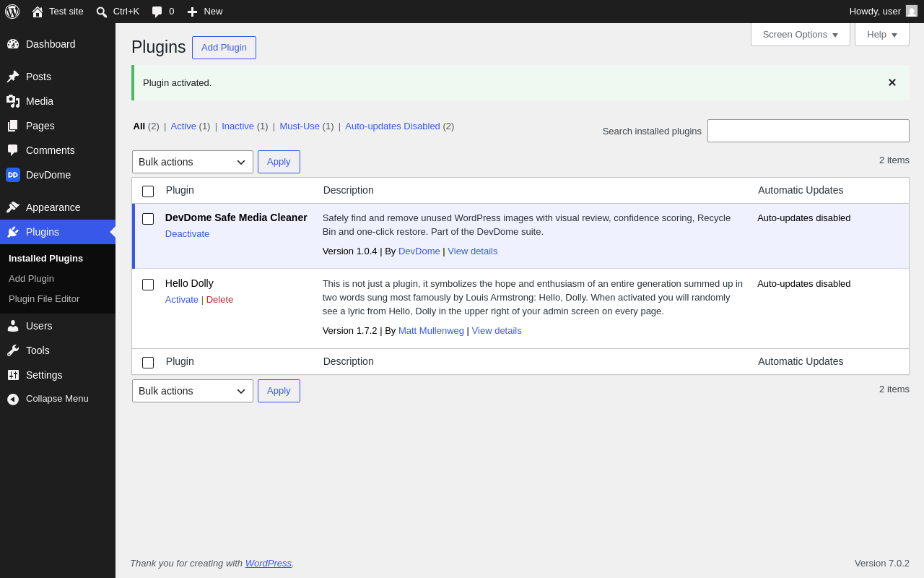The width and height of the screenshot is (924, 578).
Task: Click the Posts pushpin icon
Action: pyautogui.click(x=13, y=77)
